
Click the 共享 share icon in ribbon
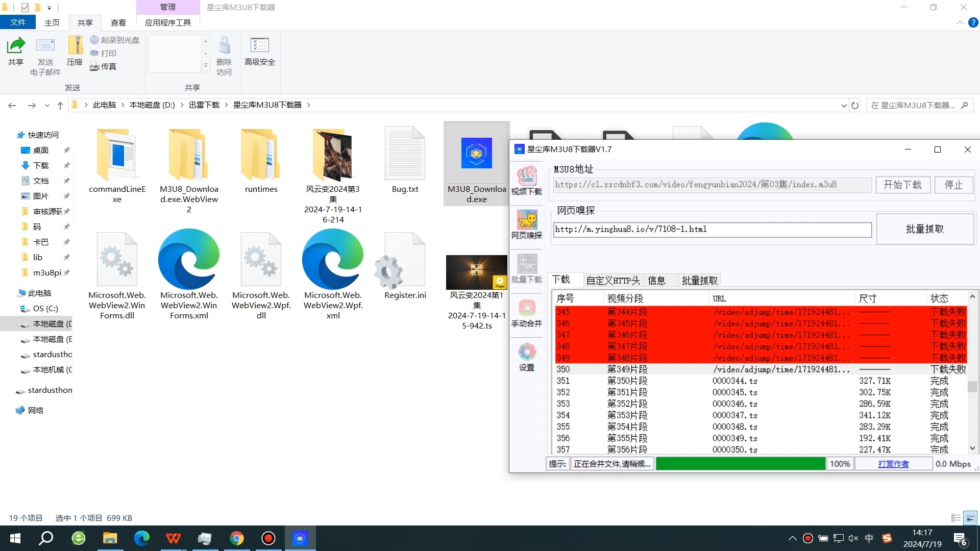(16, 51)
